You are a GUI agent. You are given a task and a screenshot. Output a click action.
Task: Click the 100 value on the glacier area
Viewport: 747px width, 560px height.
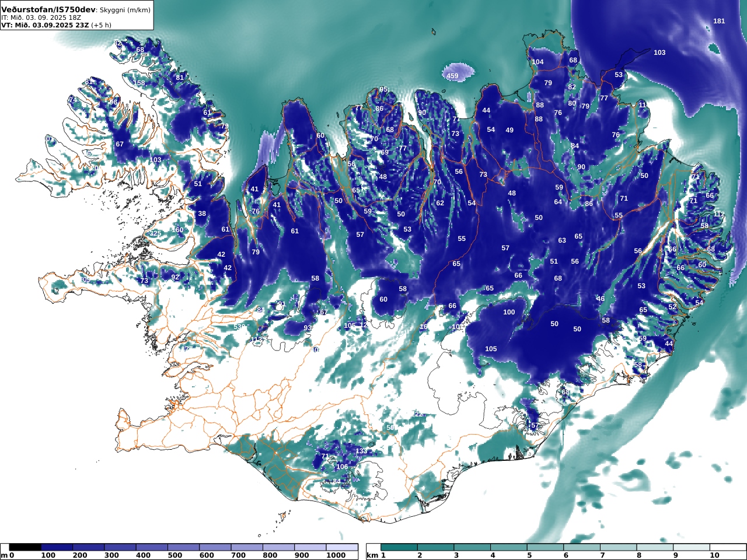point(509,312)
